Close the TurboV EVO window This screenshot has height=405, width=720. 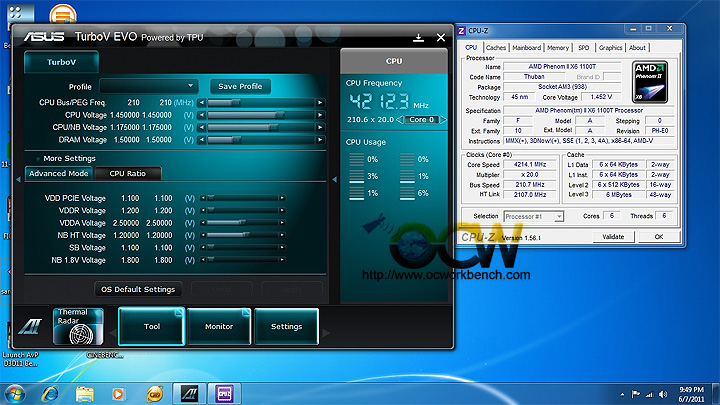[x=441, y=38]
